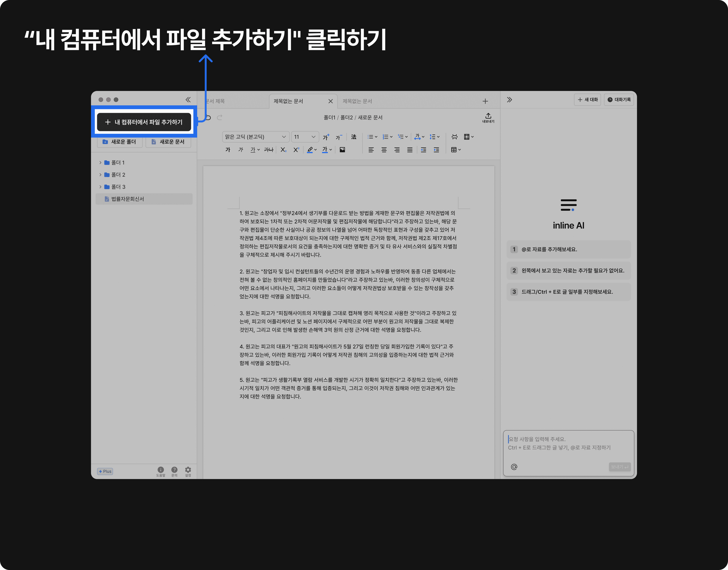Viewport: 728px width, 570px height.
Task: Open the 도움말 help icon
Action: [x=161, y=472]
